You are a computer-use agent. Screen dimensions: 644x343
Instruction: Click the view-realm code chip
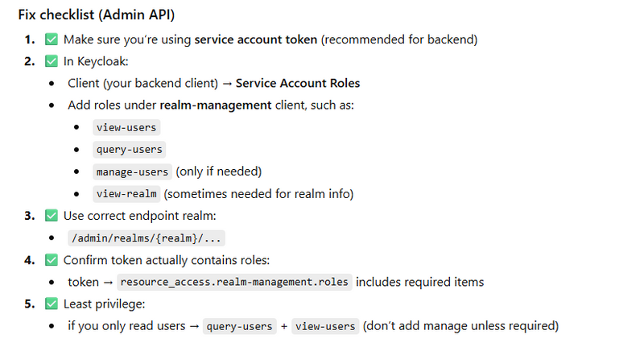point(126,193)
